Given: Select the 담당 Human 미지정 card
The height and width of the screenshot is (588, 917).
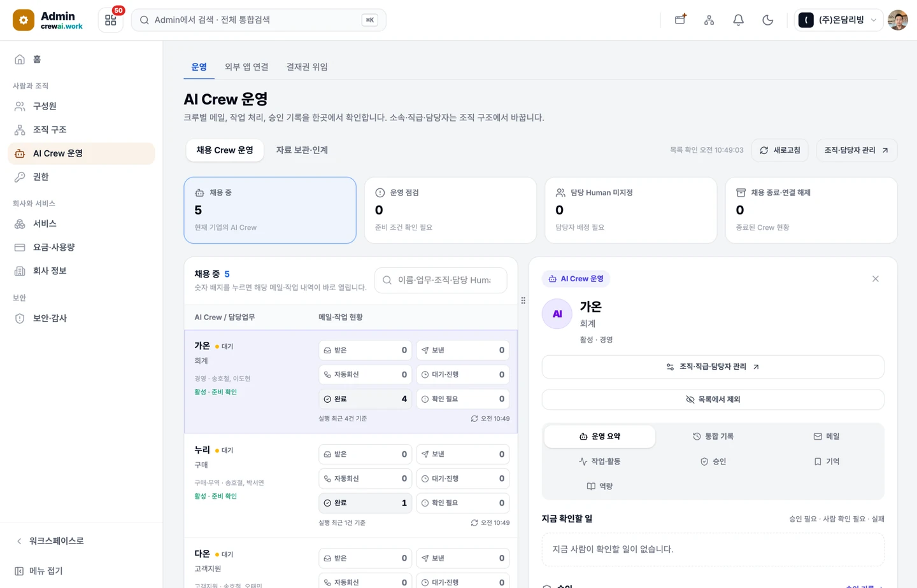Looking at the screenshot, I should click(631, 210).
